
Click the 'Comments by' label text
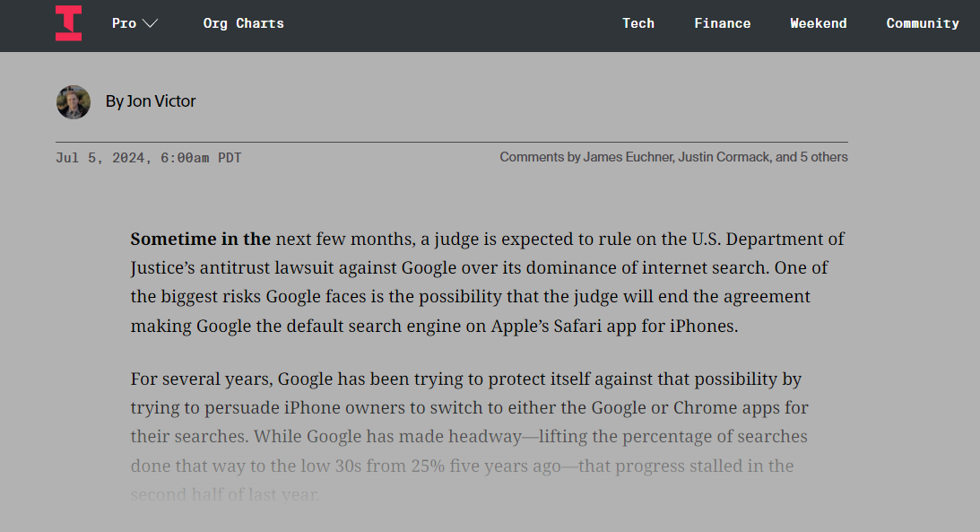click(x=540, y=157)
